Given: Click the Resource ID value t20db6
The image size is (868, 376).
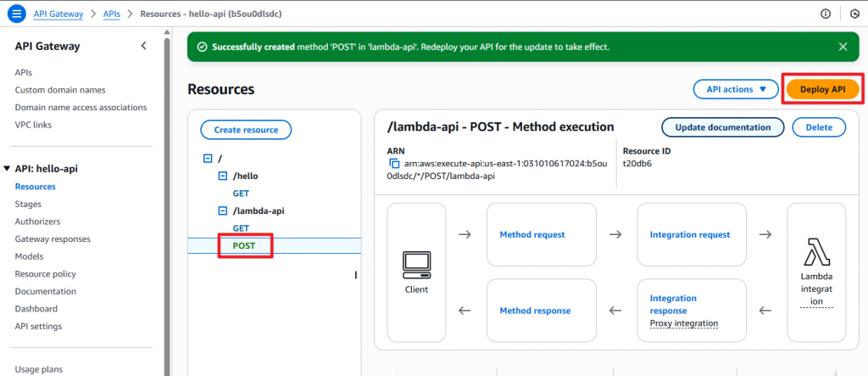Looking at the screenshot, I should 637,164.
